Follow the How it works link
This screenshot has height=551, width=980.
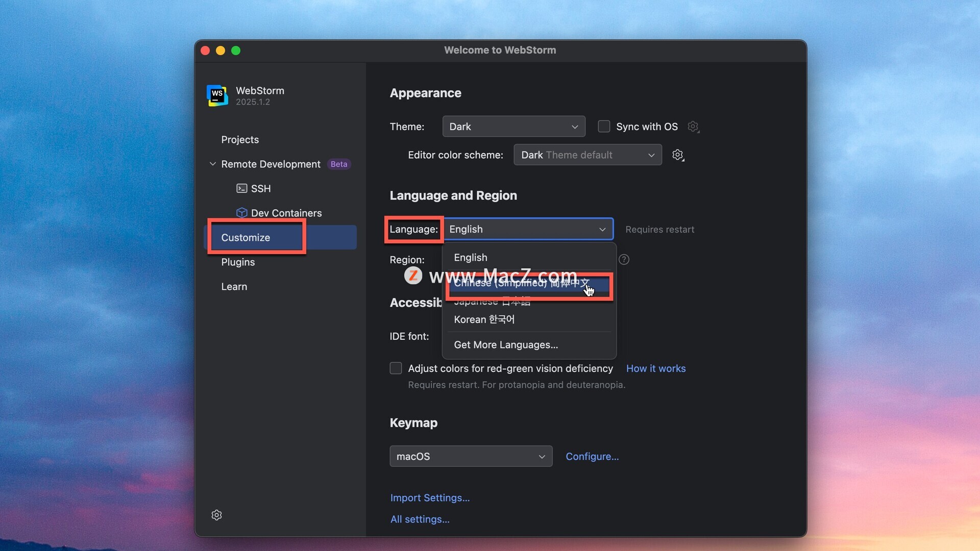pos(656,368)
